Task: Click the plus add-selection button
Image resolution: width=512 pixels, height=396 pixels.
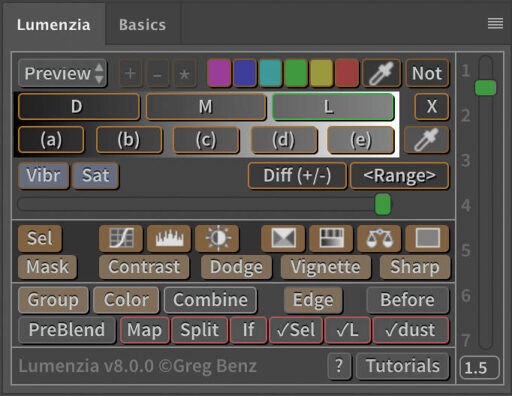Action: click(x=130, y=73)
